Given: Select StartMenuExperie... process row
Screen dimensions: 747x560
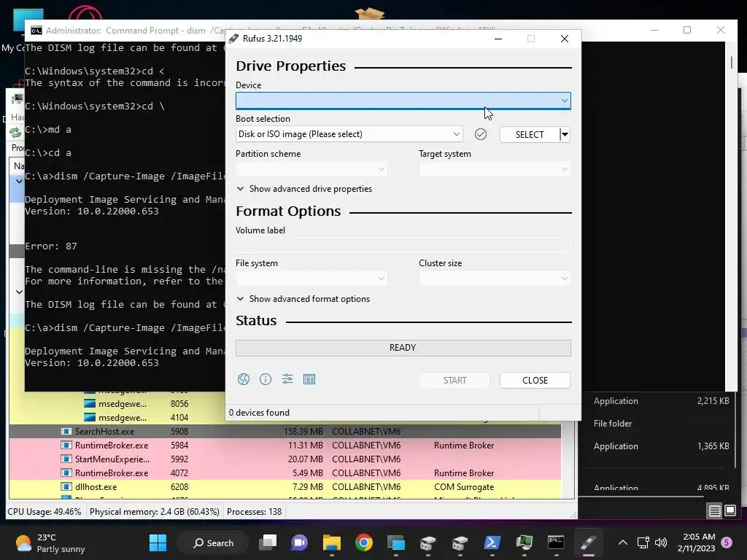Looking at the screenshot, I should [x=285, y=459].
